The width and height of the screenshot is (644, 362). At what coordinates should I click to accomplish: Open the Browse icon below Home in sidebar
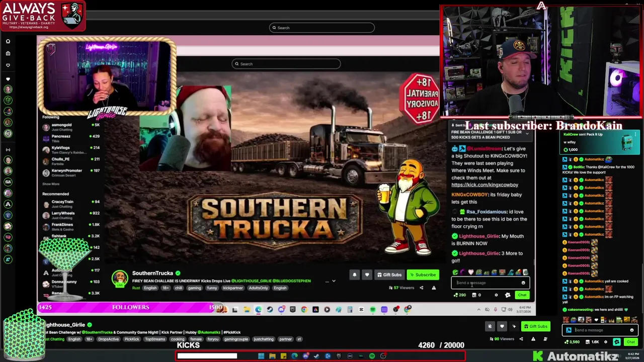pos(8,53)
